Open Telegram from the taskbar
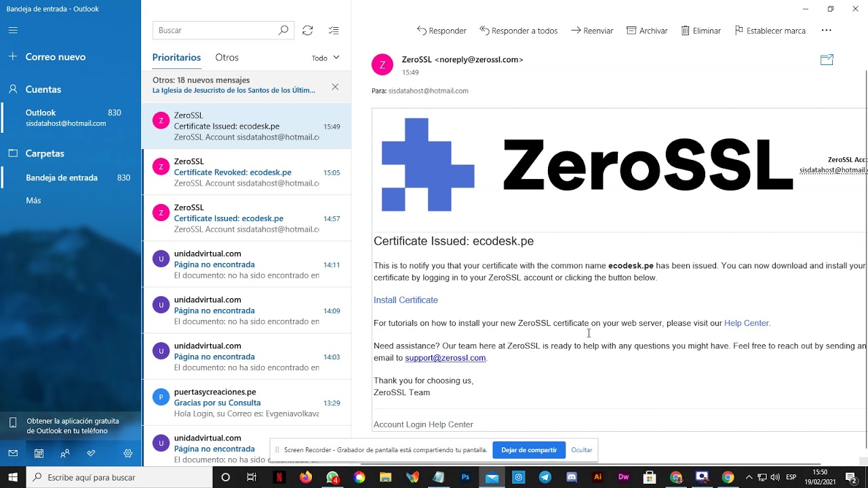 (x=545, y=477)
